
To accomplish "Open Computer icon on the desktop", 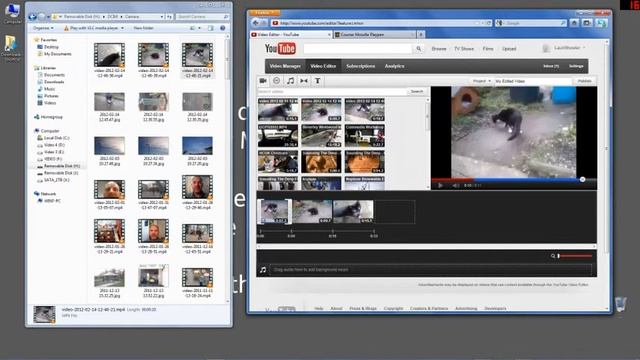I will coord(12,13).
